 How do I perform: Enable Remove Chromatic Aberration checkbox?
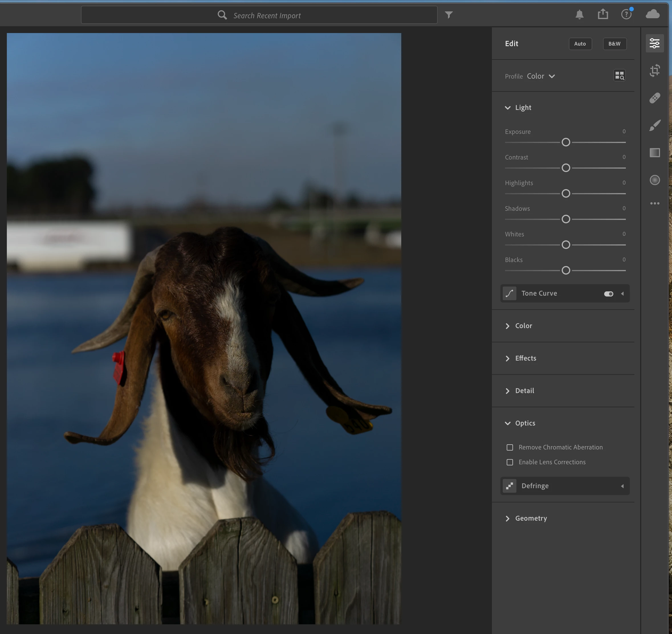[x=510, y=447]
